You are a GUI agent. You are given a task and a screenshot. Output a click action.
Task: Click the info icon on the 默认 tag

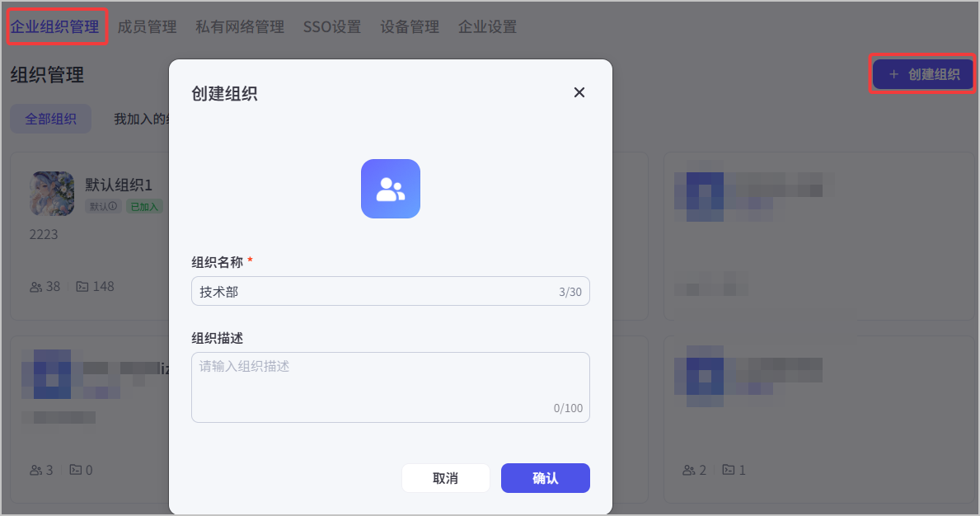point(113,206)
